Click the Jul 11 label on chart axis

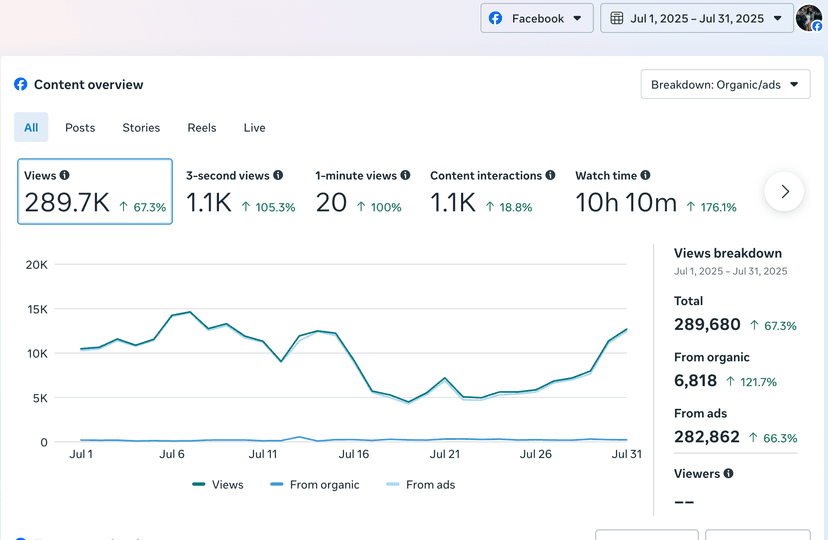pos(262,454)
